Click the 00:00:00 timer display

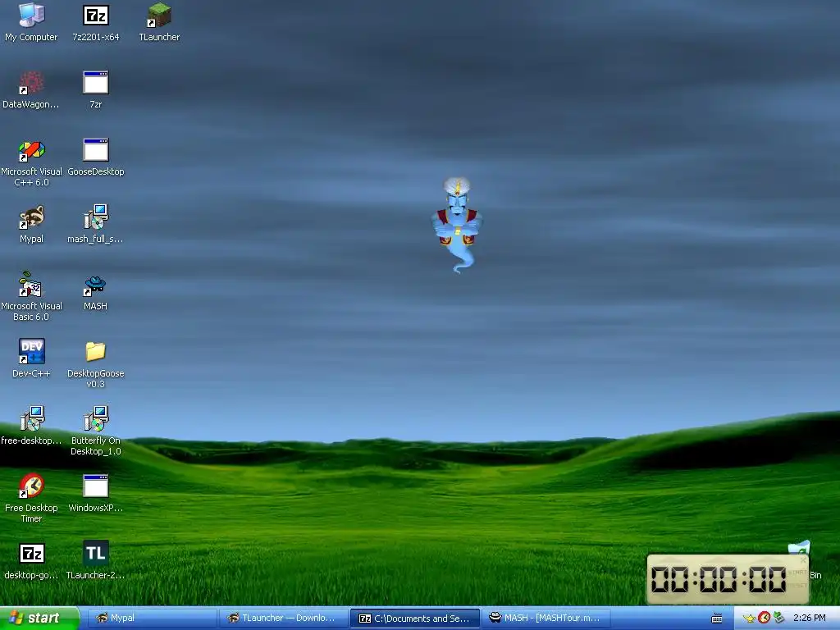[719, 580]
